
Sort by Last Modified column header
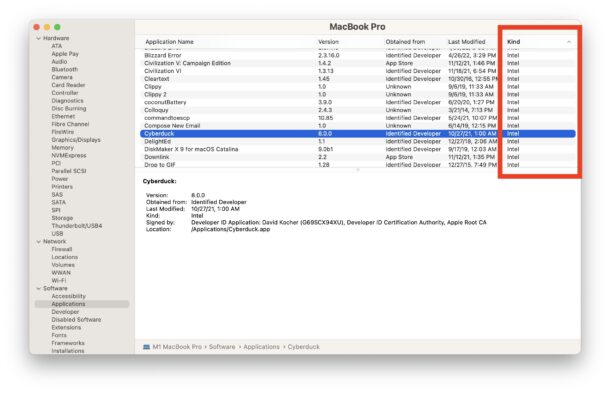pos(466,42)
